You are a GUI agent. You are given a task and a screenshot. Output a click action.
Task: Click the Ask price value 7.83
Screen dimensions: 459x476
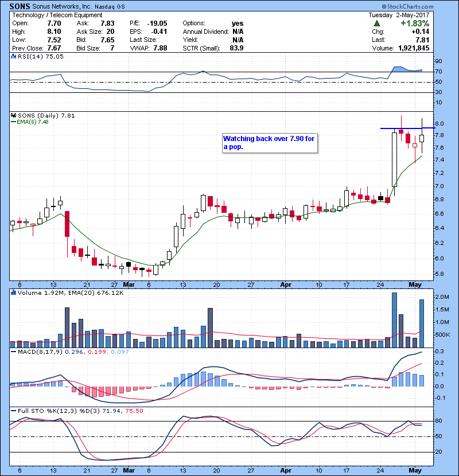coord(107,24)
